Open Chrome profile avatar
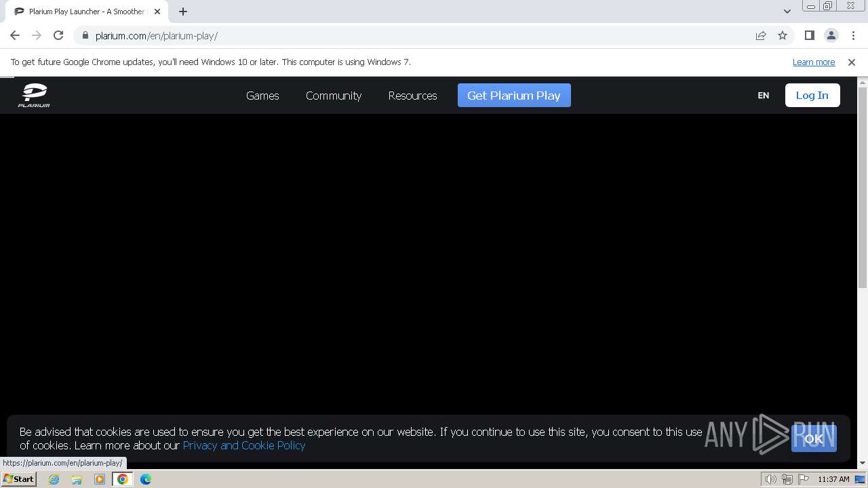Screen dimensions: 868x488 (831, 35)
